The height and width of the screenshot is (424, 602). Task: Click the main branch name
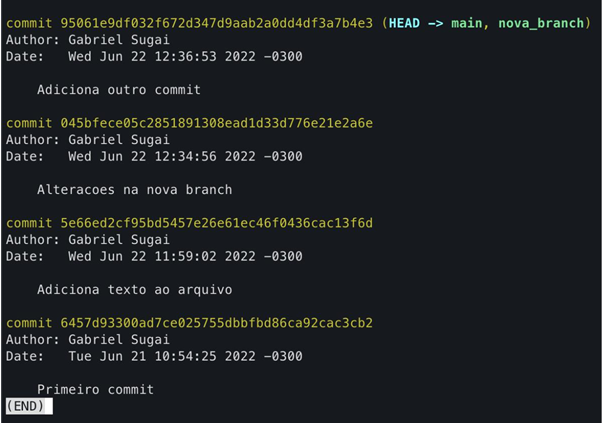[466, 23]
